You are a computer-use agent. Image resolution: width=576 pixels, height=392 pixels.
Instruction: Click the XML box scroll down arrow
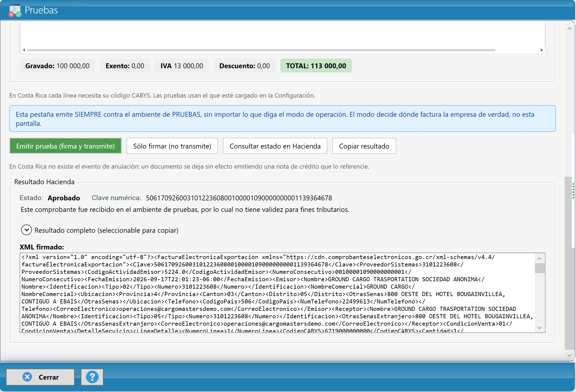(x=540, y=328)
